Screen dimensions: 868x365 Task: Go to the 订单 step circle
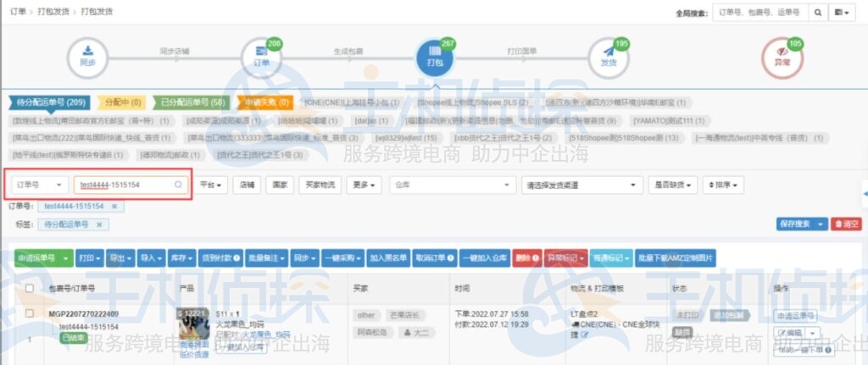click(x=261, y=58)
